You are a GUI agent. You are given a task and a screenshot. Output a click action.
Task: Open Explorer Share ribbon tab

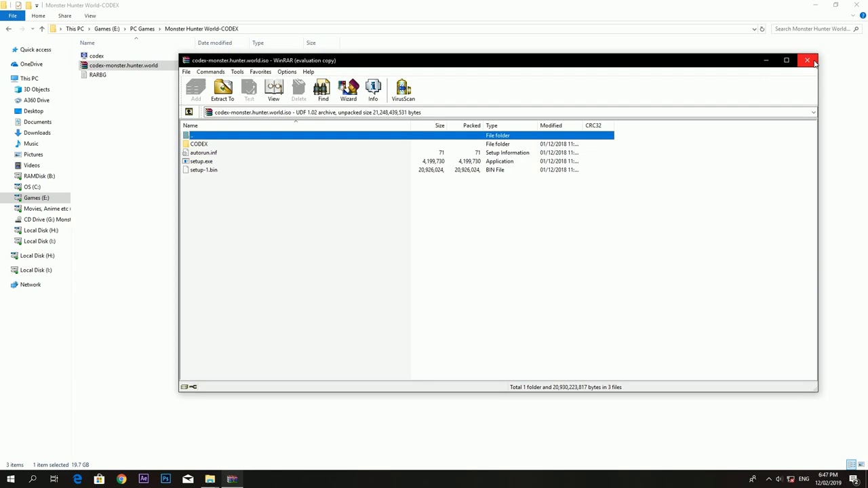(64, 16)
